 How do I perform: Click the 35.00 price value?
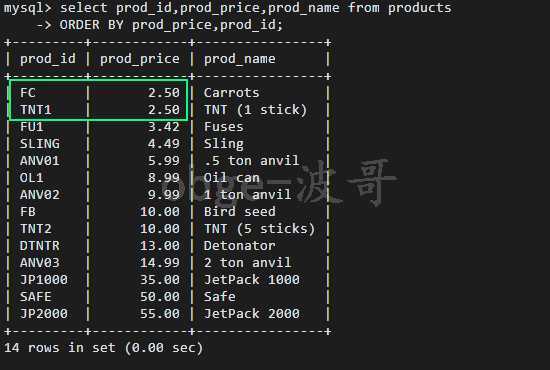coord(160,280)
